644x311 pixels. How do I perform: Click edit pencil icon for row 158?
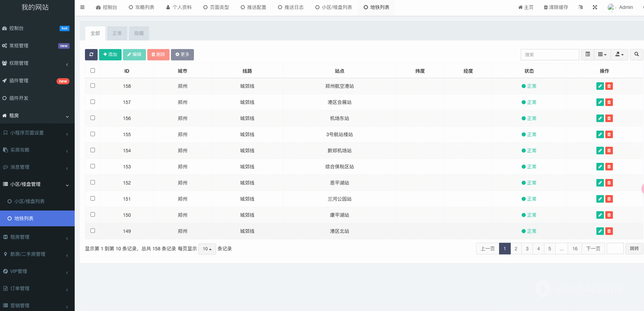point(600,86)
